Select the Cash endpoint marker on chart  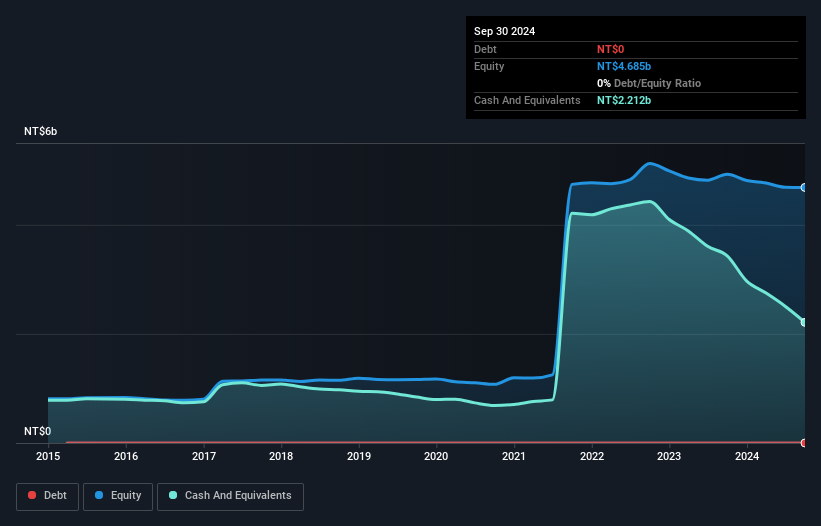[804, 322]
